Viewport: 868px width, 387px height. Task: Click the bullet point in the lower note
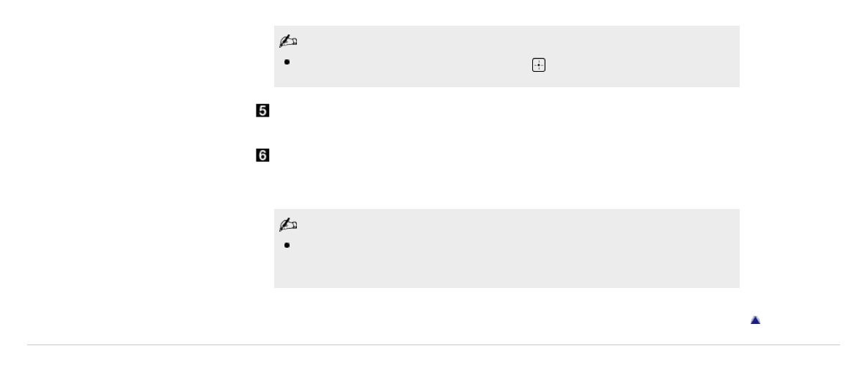click(x=286, y=244)
